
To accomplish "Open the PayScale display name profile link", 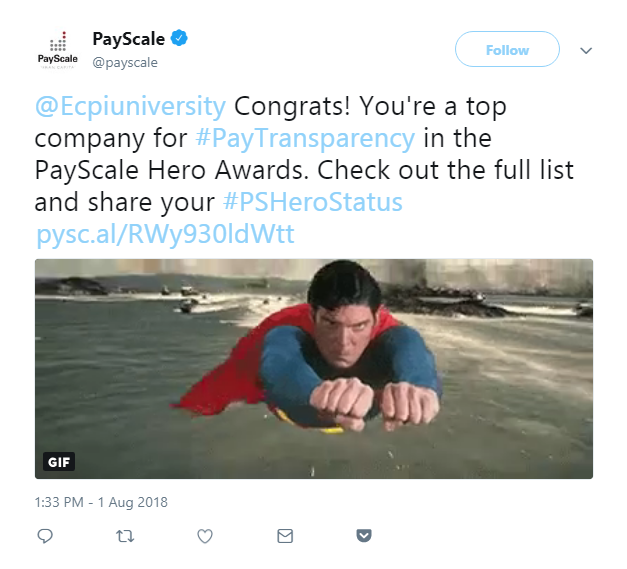I will click(x=128, y=39).
